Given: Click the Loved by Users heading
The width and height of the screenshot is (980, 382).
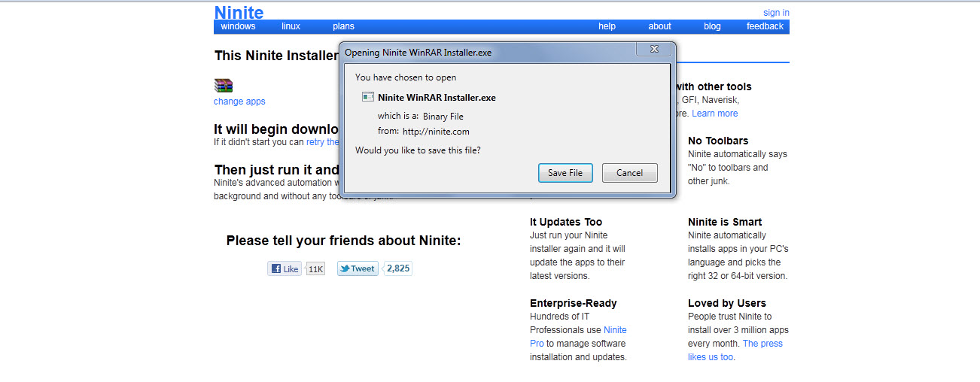Looking at the screenshot, I should coord(727,303).
